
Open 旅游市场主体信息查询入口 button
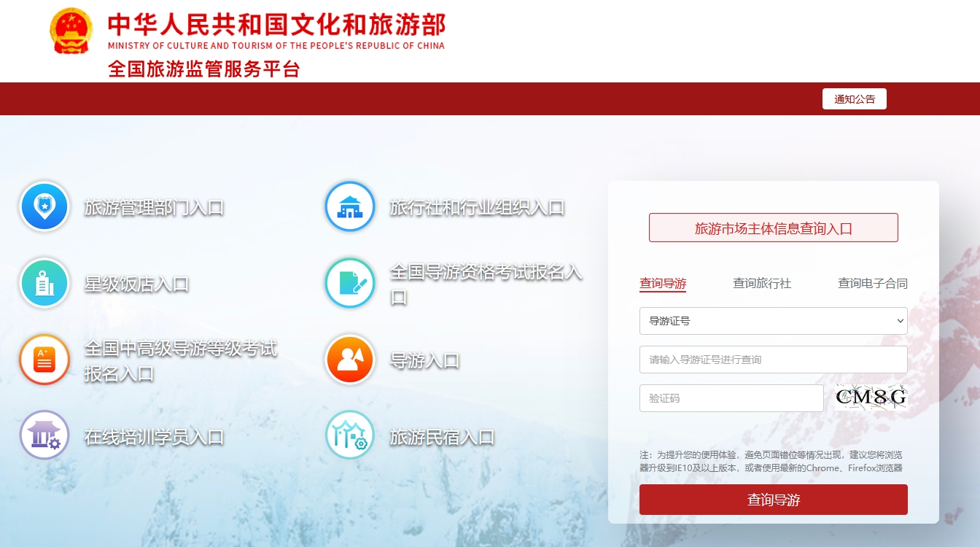[x=774, y=228]
